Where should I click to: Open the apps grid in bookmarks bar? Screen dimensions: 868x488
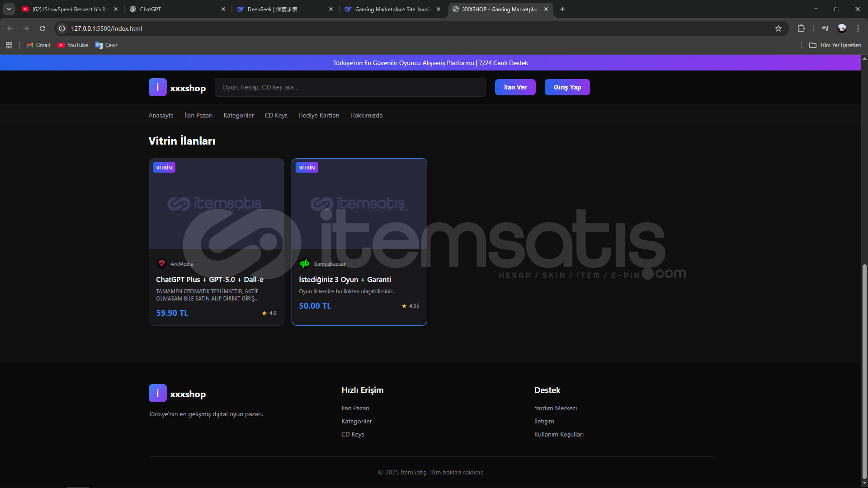point(9,45)
